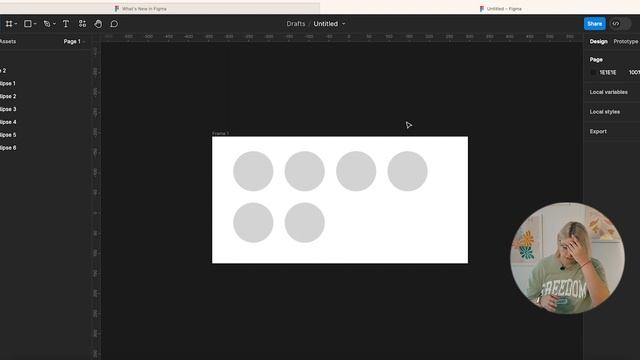Click the Frame 1 label on canvas
The width and height of the screenshot is (640, 360).
pyautogui.click(x=220, y=133)
